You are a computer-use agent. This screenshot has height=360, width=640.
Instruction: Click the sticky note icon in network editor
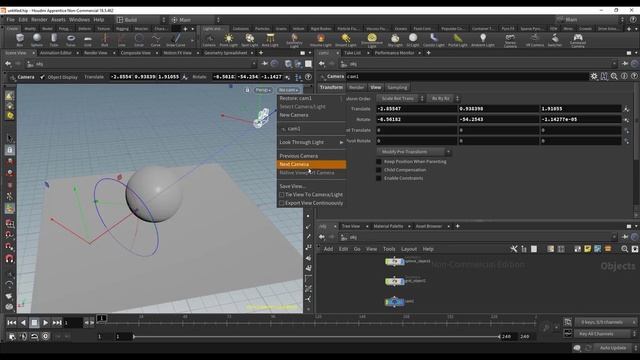[587, 249]
